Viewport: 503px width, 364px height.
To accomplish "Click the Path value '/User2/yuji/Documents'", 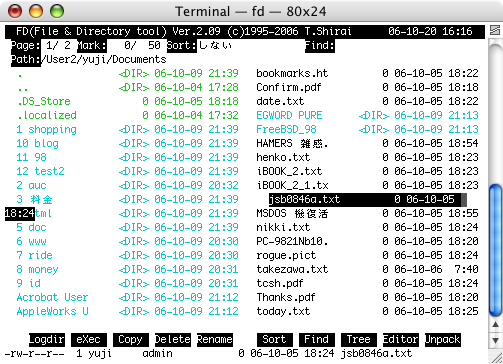I will 104,59.
